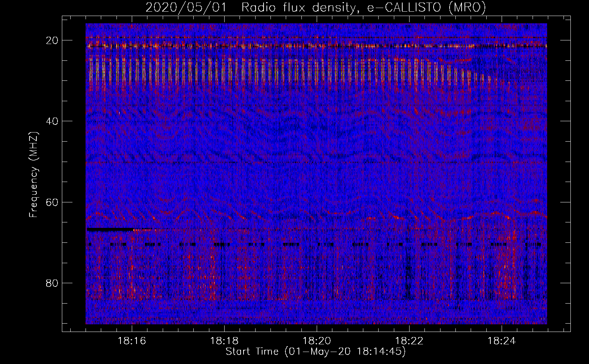The height and width of the screenshot is (364, 589).
Task: Click the 18:16 time axis label
Action: click(132, 341)
